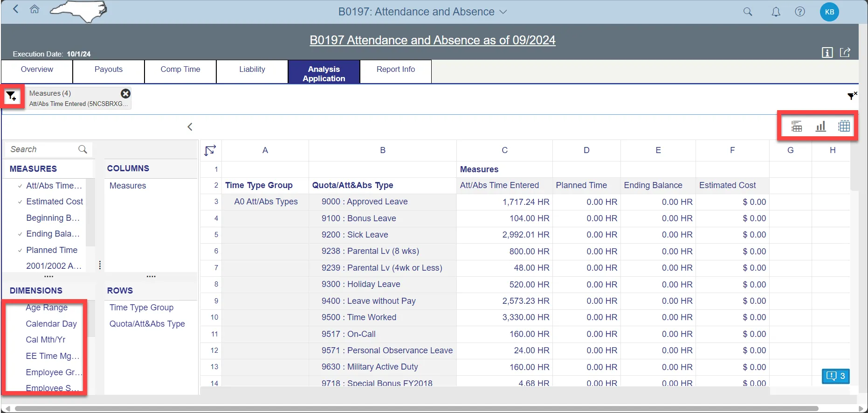Select the grid table view icon
Viewport: 868px width, 413px height.
(x=844, y=126)
